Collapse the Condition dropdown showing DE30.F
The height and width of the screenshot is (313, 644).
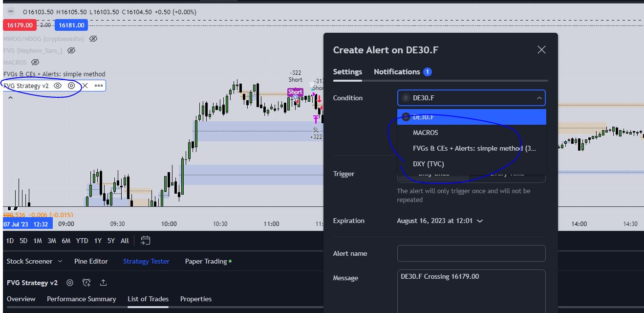[x=472, y=98]
